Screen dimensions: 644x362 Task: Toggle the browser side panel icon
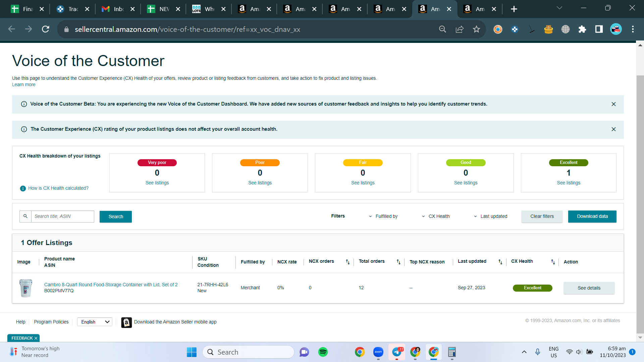[x=599, y=29]
